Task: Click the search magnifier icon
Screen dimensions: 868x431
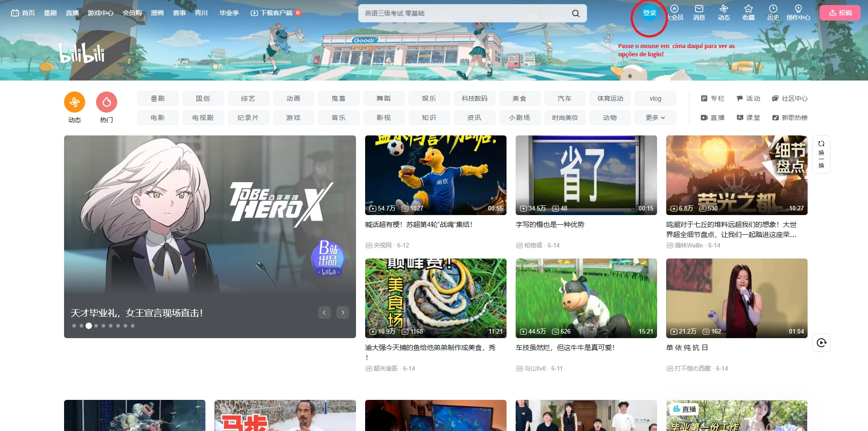Action: [x=576, y=13]
